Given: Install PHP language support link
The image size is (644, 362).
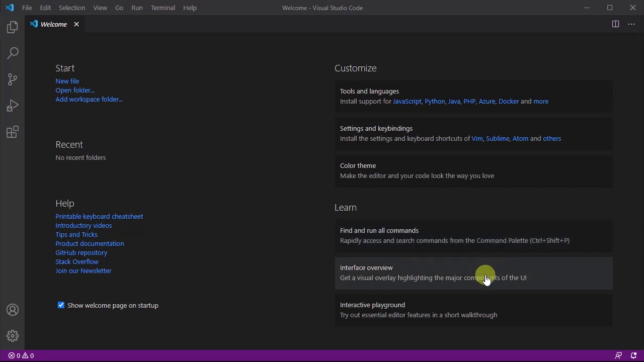Looking at the screenshot, I should pyautogui.click(x=469, y=101).
